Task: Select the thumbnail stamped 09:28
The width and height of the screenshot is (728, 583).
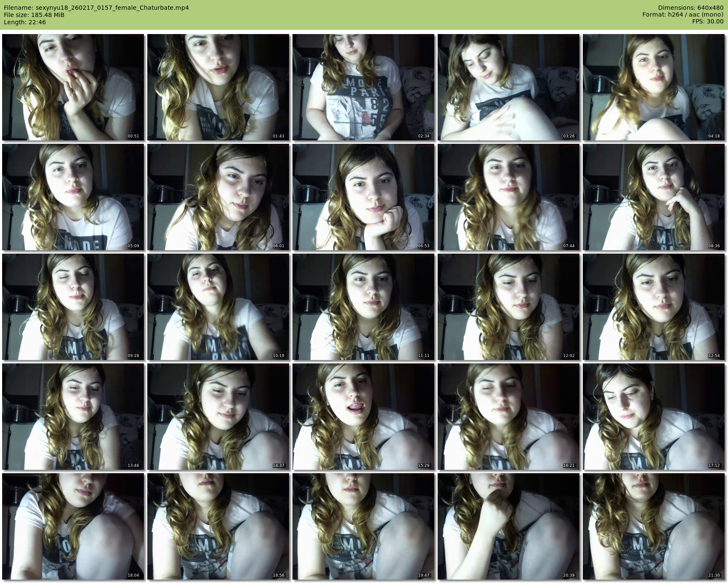Action: [x=73, y=307]
